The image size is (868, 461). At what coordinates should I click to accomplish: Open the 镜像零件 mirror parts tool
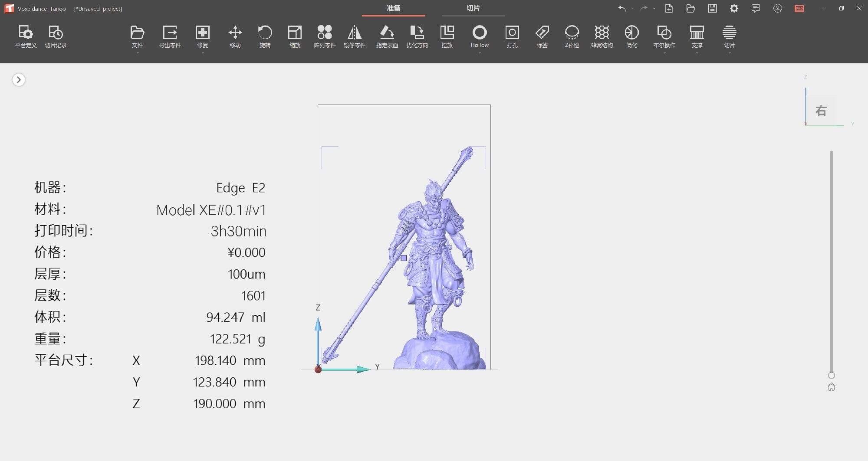tap(355, 36)
